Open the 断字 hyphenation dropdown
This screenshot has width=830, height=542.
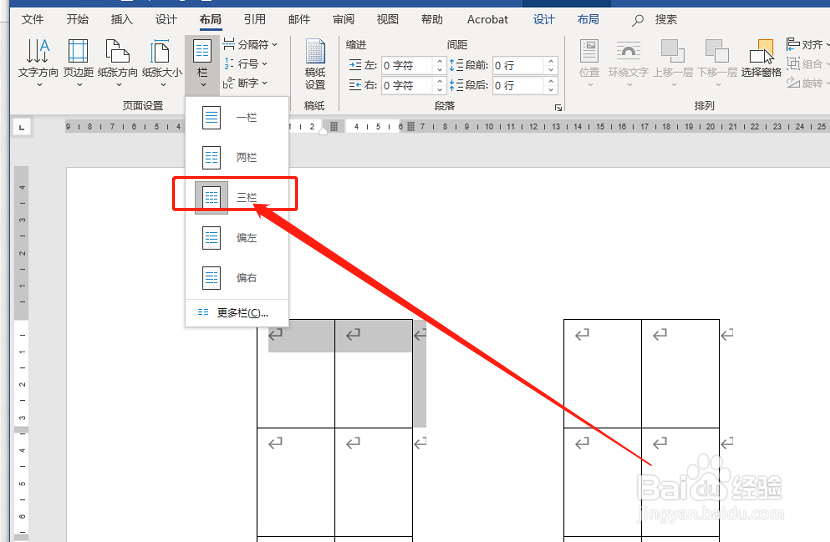(x=245, y=83)
